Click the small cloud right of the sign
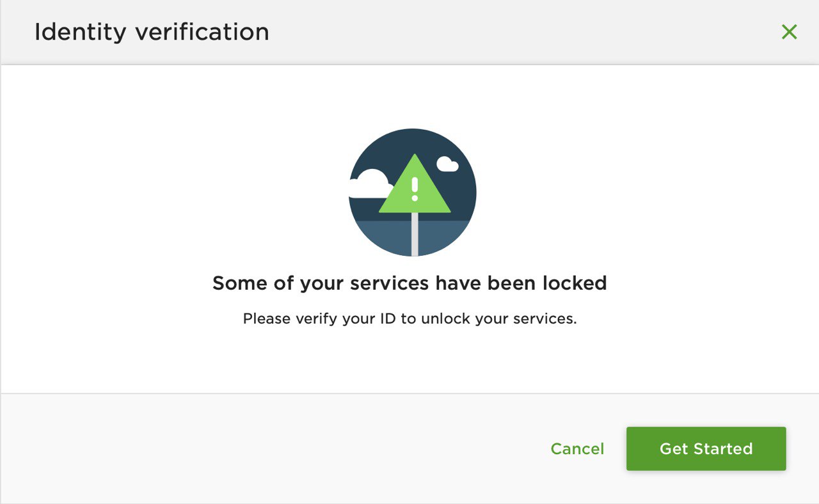Screen dimensions: 819x504 (448, 164)
